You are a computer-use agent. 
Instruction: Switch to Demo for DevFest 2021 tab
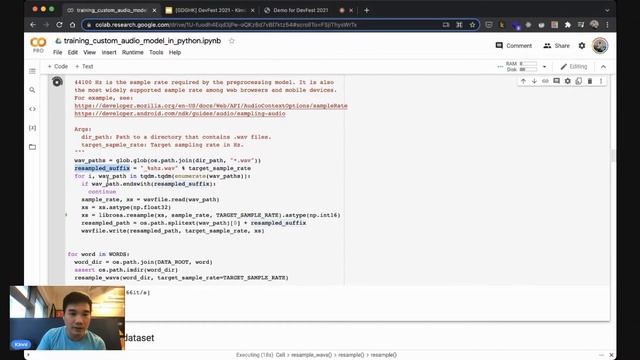click(x=301, y=10)
